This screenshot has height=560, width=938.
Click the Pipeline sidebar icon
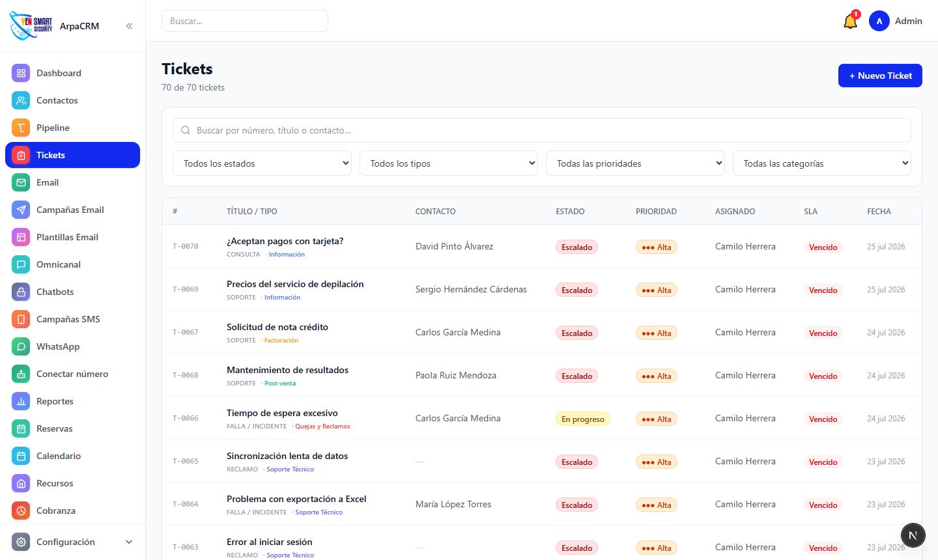pos(21,128)
